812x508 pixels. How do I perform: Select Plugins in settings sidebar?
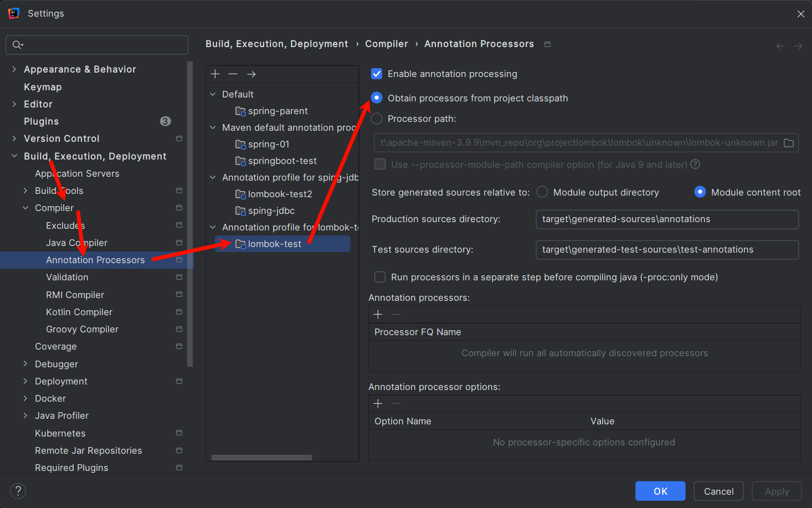[x=41, y=121]
